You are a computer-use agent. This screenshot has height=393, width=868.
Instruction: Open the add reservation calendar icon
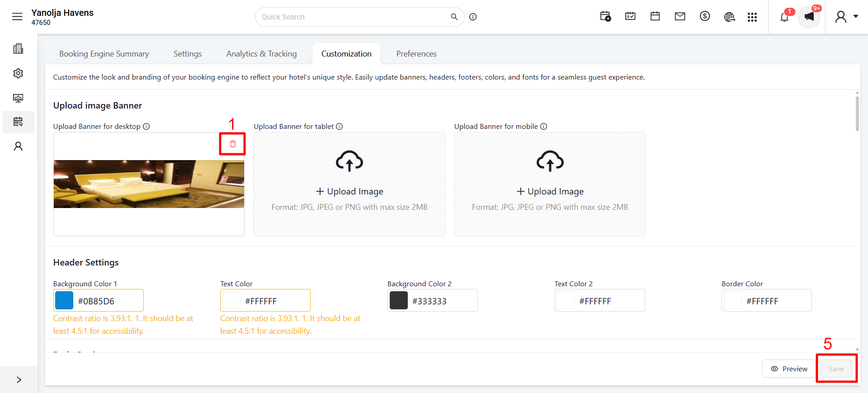[x=605, y=17]
